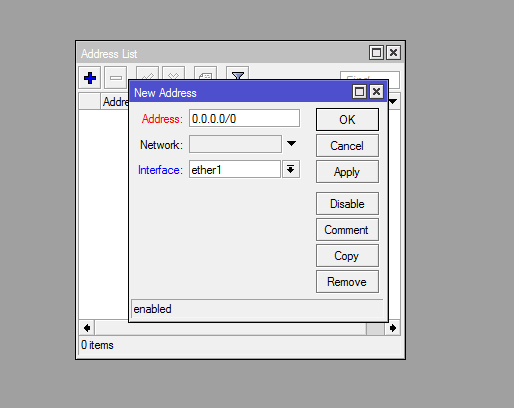Click the Address column header
The height and width of the screenshot is (408, 514).
(x=114, y=102)
